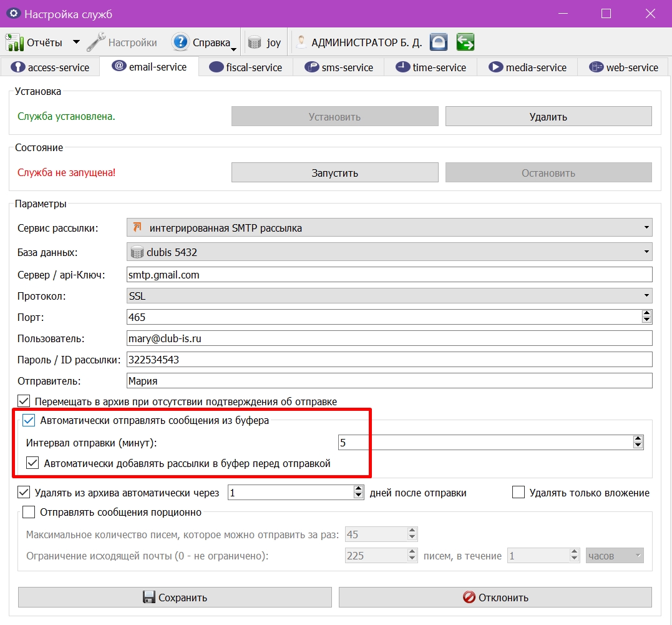This screenshot has width=672, height=625.
Task: Click the hours count spinner next to писем, в течение
Action: (543, 556)
